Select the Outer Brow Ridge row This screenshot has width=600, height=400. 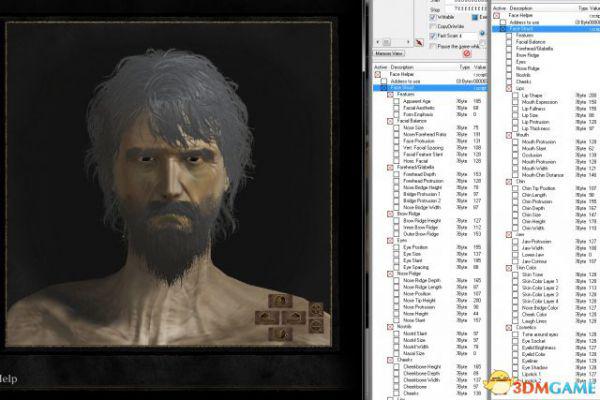[x=430, y=234]
